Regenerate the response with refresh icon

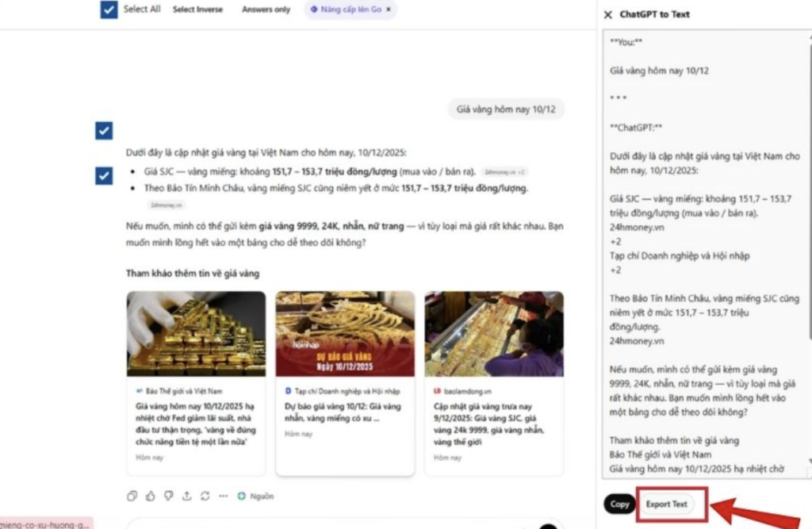(x=205, y=496)
